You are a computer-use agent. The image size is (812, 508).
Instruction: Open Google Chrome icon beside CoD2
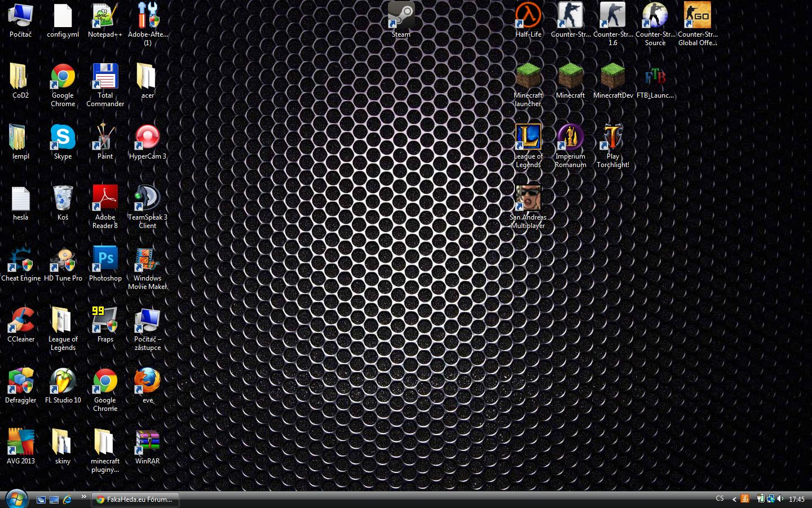(63, 85)
